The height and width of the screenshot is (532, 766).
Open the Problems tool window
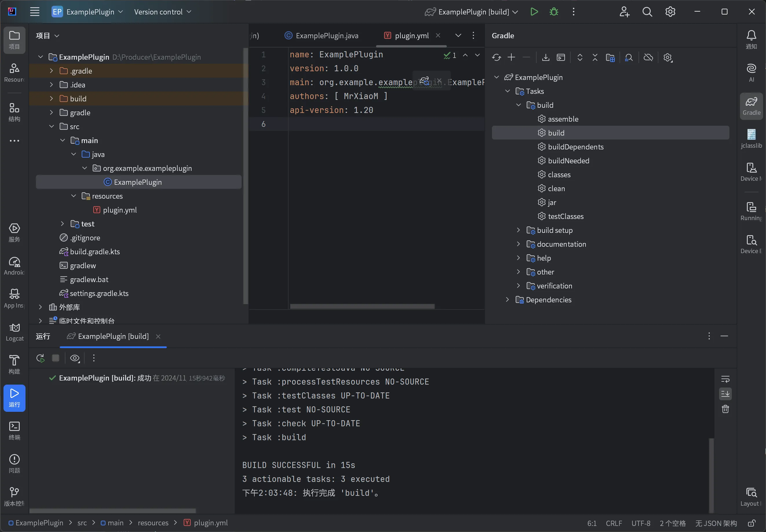coord(14,464)
